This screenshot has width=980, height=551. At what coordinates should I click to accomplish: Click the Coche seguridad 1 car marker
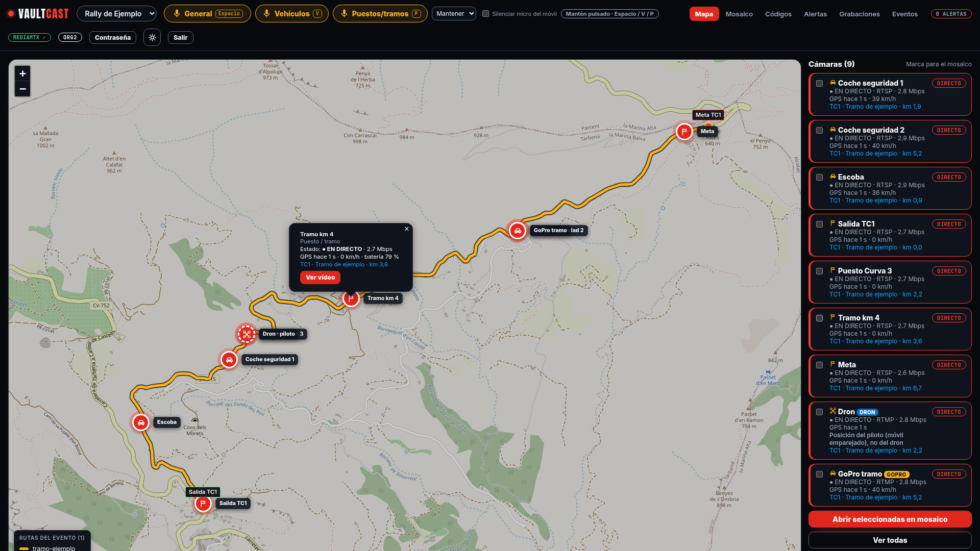pos(229,360)
